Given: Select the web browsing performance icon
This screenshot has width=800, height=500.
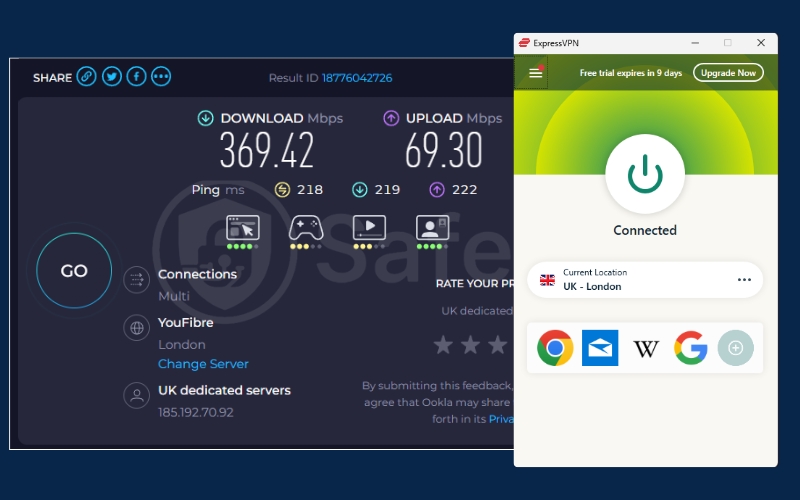Looking at the screenshot, I should pyautogui.click(x=243, y=228).
